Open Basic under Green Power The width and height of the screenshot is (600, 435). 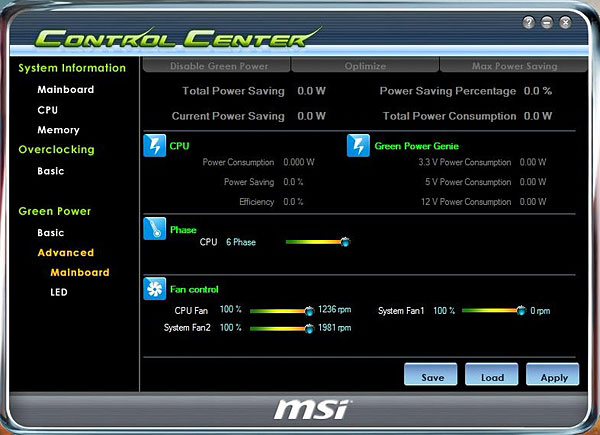pyautogui.click(x=51, y=233)
